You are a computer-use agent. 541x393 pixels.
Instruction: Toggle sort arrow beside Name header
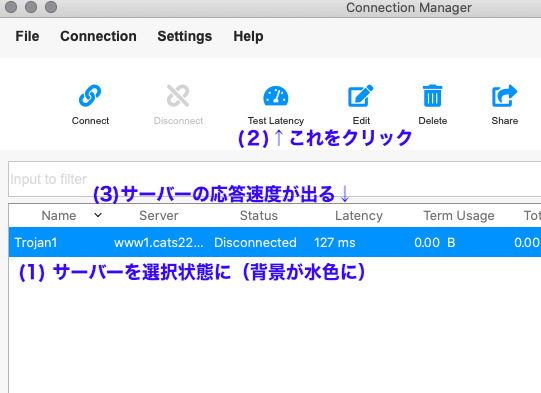click(98, 215)
